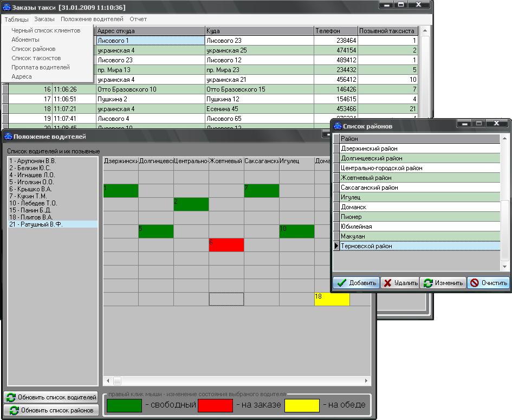Click green checkmark icon on Добавить

point(341,283)
